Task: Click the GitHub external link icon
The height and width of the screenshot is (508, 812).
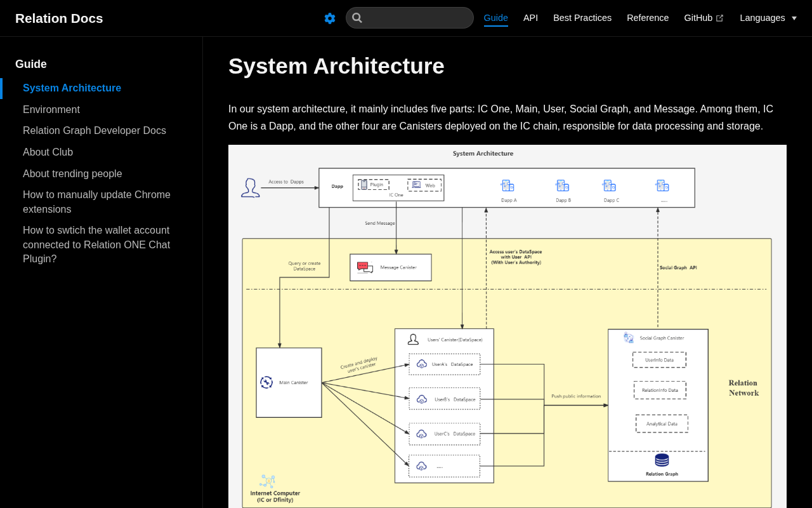Action: (719, 18)
